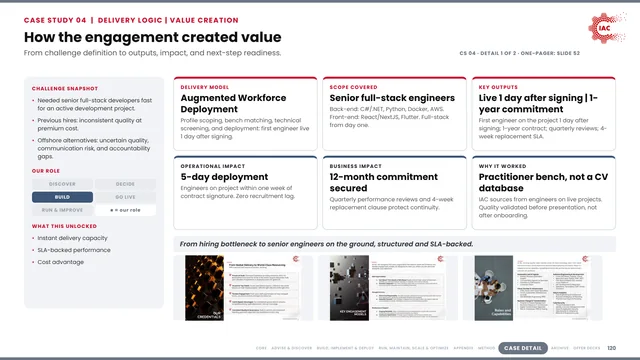Click 'Profile scoping, bench matching' description text
The image size is (640, 360).
245,129
